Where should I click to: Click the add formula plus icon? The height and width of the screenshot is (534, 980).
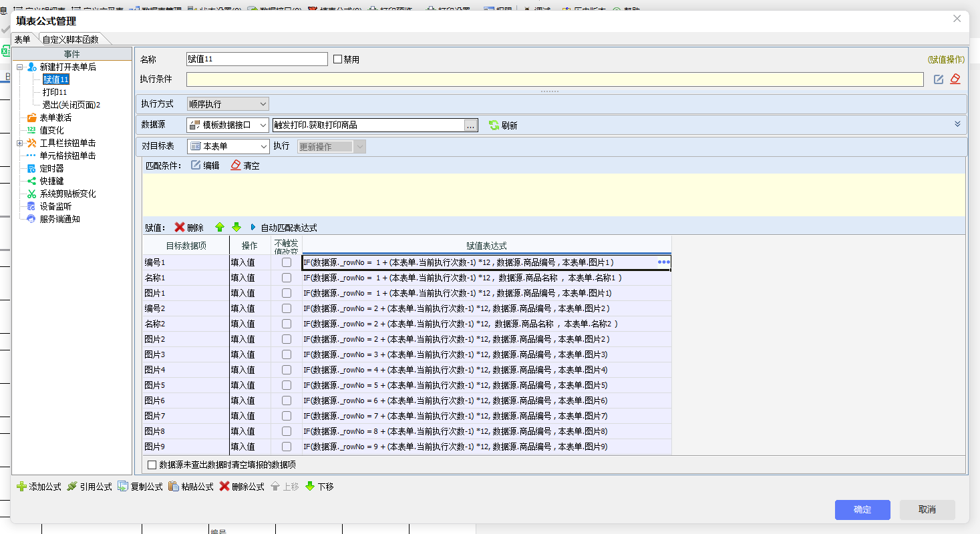(x=21, y=487)
